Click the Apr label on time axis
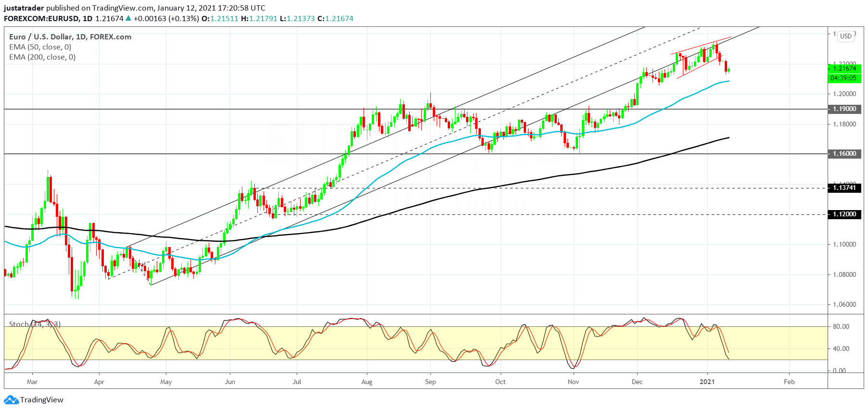 99,382
